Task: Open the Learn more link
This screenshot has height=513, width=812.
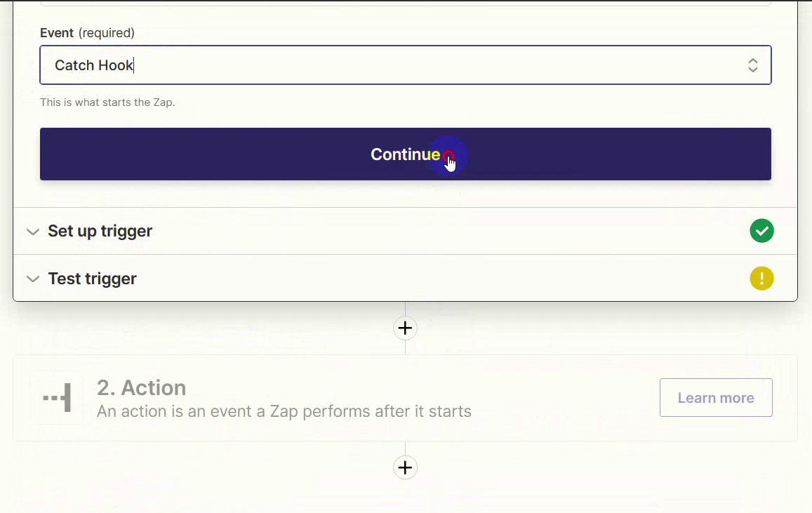Action: tap(716, 398)
